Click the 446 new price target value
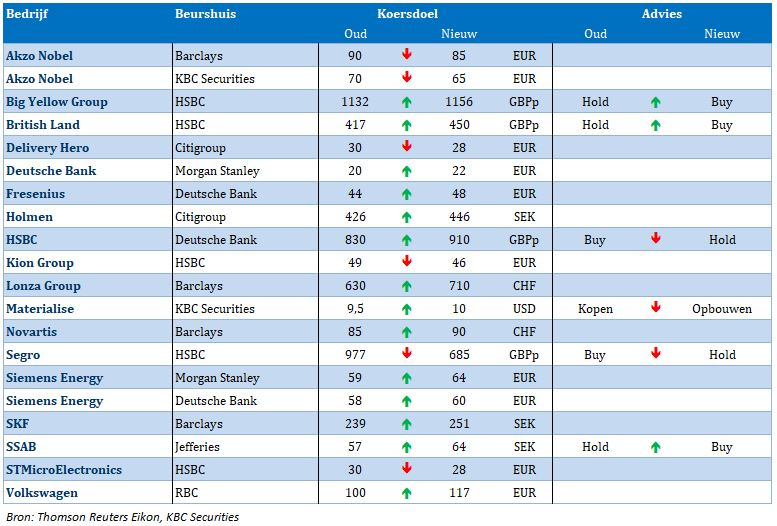Image resolution: width=777 pixels, height=526 pixels. point(459,217)
